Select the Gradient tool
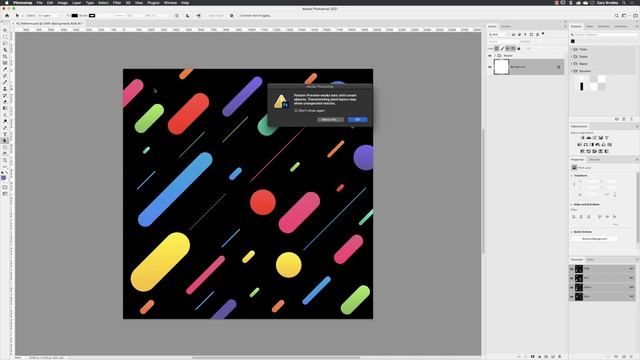This screenshot has height=360, width=640. point(5,109)
